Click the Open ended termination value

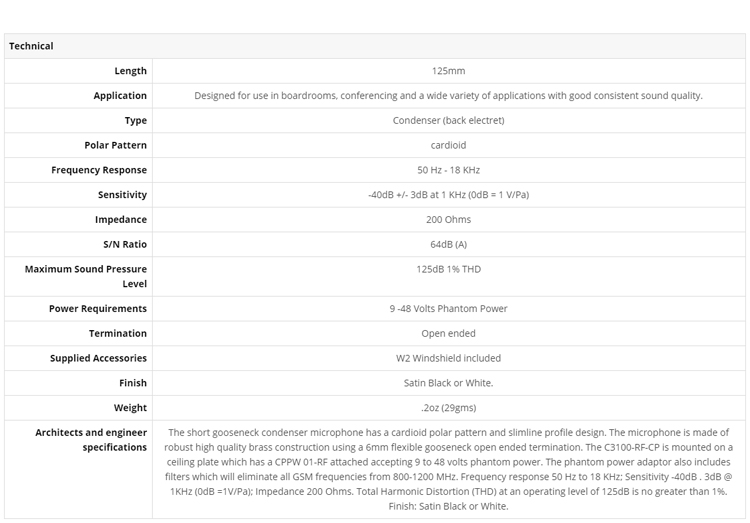click(x=448, y=334)
